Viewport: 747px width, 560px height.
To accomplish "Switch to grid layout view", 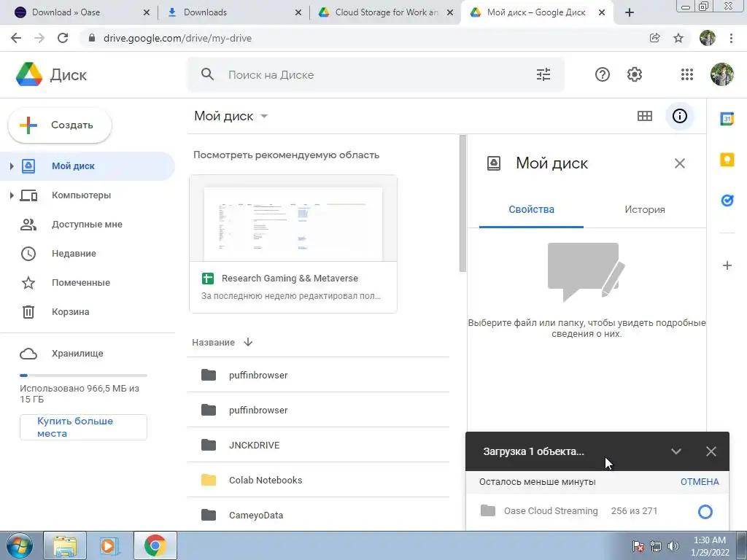I will [645, 116].
